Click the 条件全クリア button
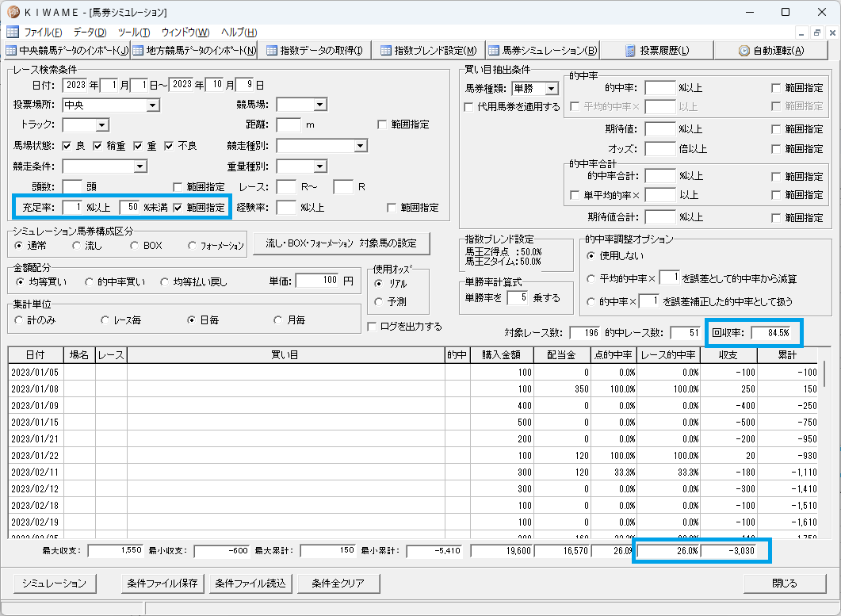Screen dimensions: 841x616 [x=338, y=583]
